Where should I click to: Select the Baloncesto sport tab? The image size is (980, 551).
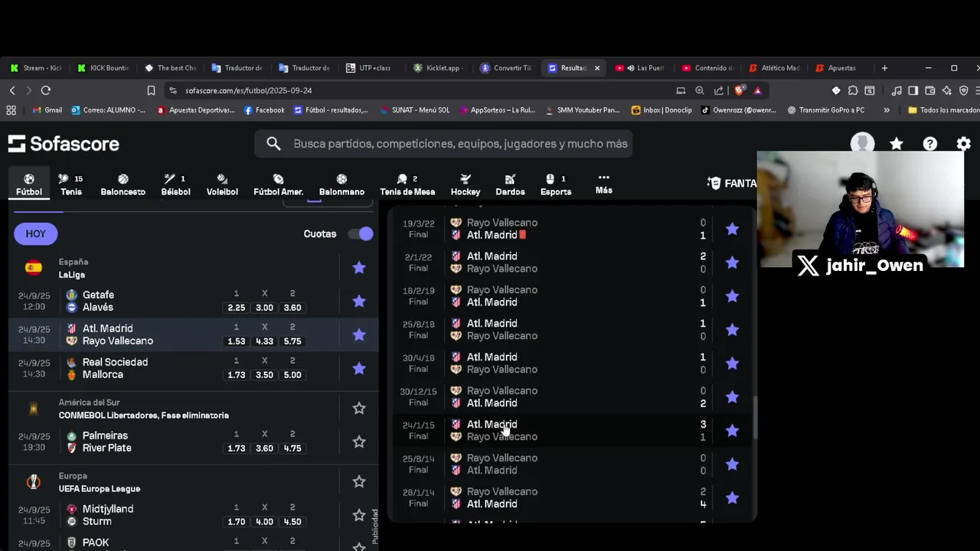click(x=122, y=184)
